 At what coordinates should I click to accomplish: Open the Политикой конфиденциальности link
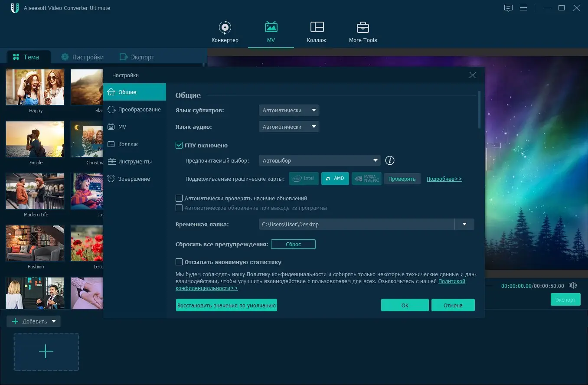point(452,281)
